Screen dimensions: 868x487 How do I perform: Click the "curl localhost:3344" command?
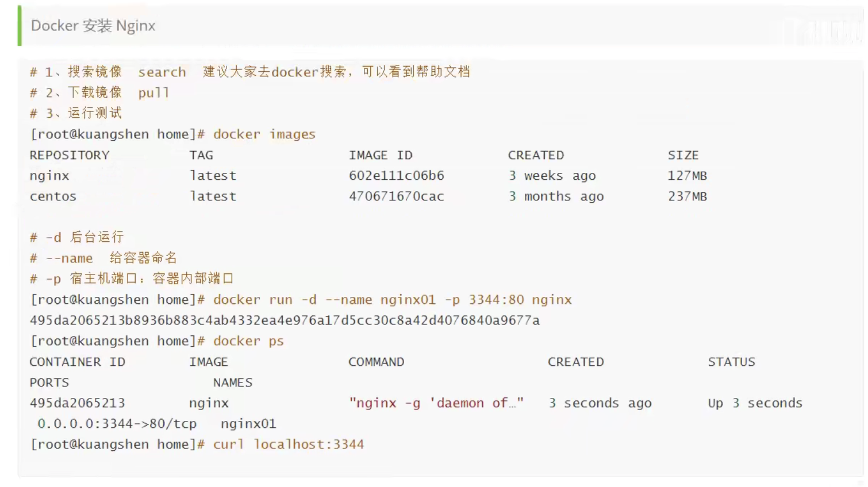289,445
